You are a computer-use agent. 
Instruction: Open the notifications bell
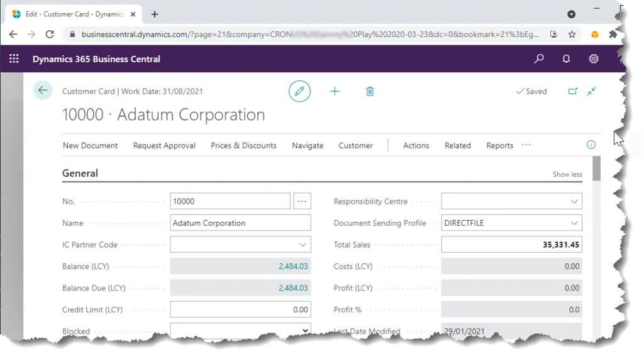point(566,58)
